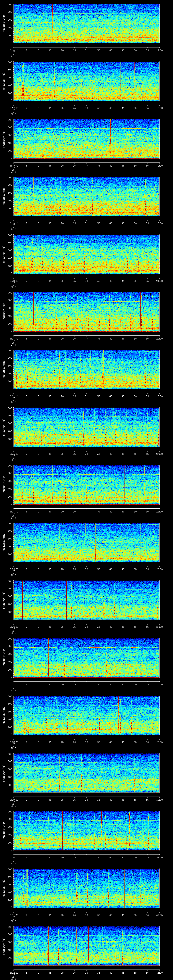
Task: Click the '6:24:00' start time label
Action: coord(14,511)
